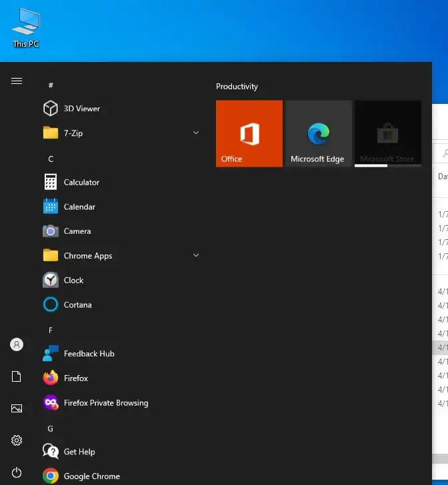
Task: Click the Power button icon
Action: (x=17, y=472)
